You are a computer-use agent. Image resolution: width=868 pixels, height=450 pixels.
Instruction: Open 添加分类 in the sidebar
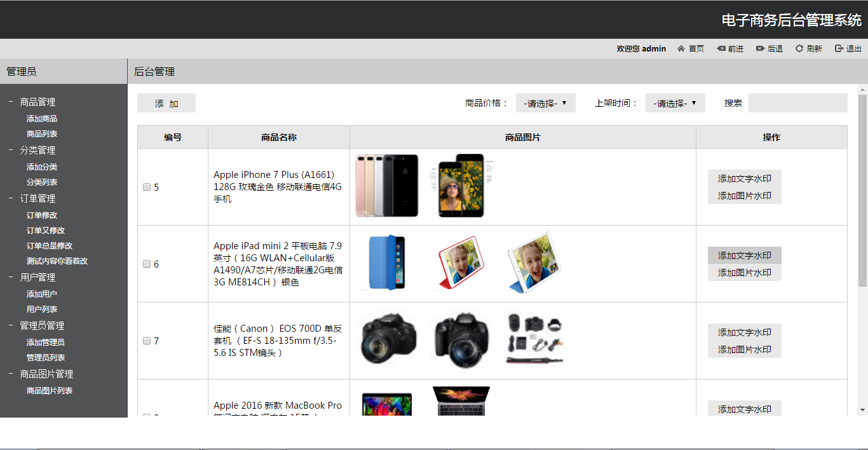[42, 167]
